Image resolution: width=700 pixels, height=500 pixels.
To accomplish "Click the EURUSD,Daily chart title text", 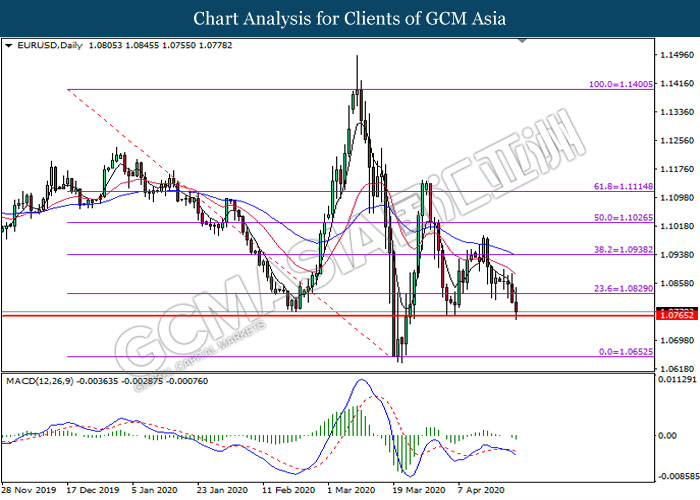I will pyautogui.click(x=50, y=45).
